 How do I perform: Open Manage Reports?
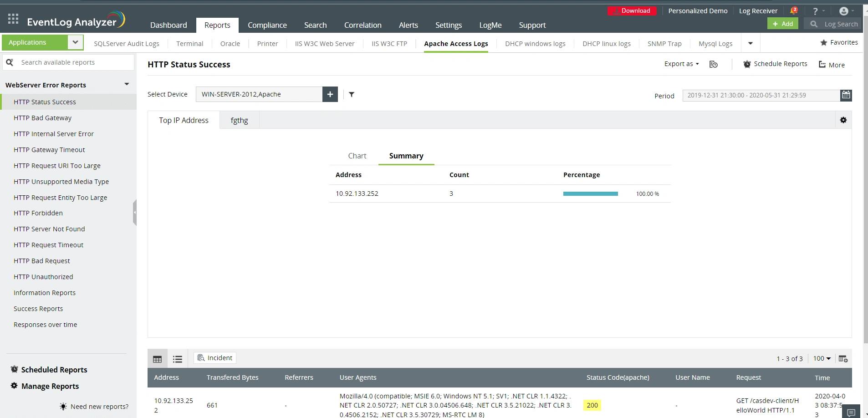45,386
